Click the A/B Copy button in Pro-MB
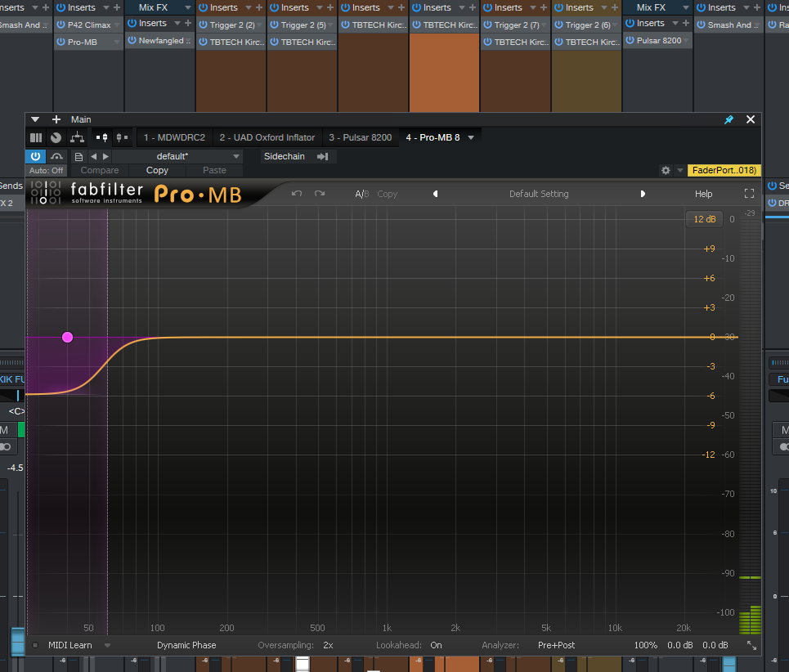Viewport: 789px width, 672px height. (x=387, y=194)
